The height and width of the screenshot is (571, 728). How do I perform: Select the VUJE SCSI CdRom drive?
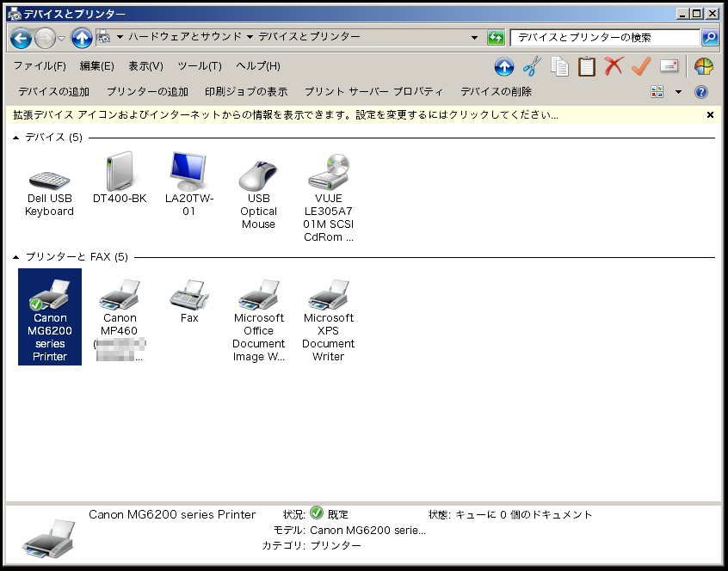[329, 198]
